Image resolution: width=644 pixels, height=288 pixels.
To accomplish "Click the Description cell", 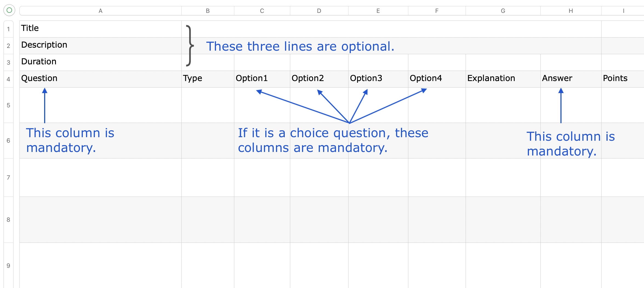I will 100,45.
